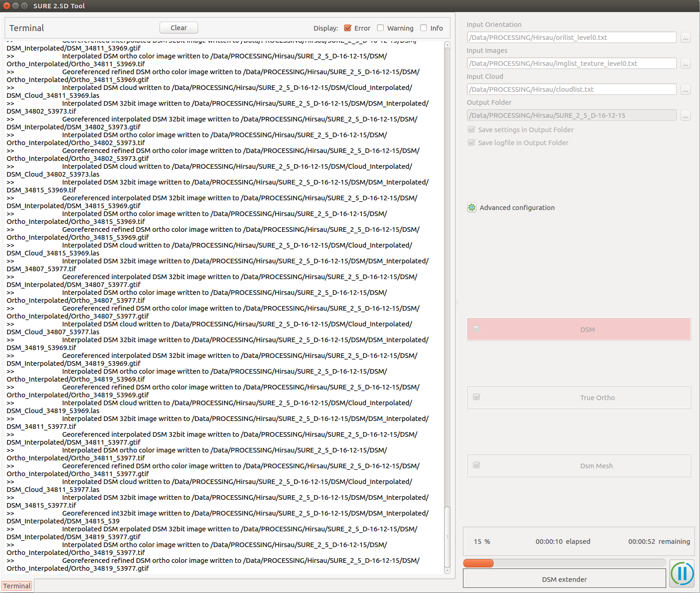Viewport: 700px width, 593px height.
Task: Pause processing with the pause icon
Action: [682, 574]
